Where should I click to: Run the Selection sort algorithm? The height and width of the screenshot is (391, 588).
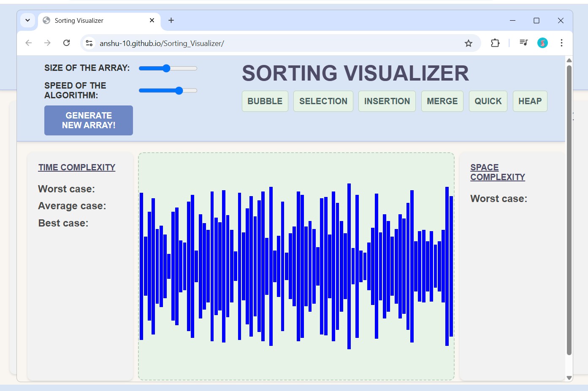click(323, 101)
